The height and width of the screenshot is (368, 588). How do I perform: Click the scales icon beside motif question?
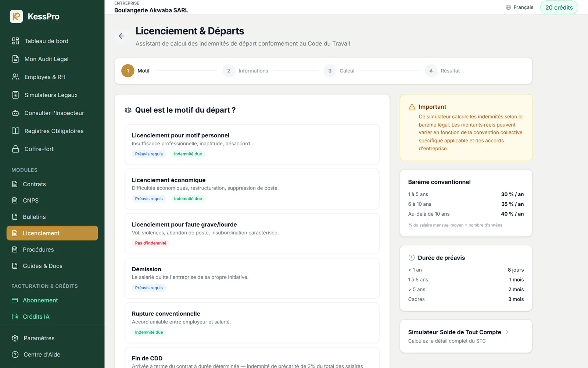pyautogui.click(x=128, y=110)
